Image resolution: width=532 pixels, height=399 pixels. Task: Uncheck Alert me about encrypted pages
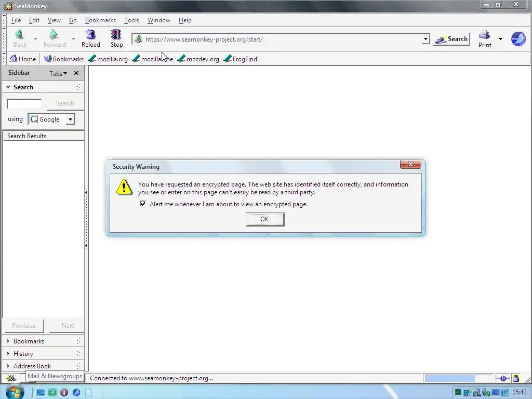143,204
